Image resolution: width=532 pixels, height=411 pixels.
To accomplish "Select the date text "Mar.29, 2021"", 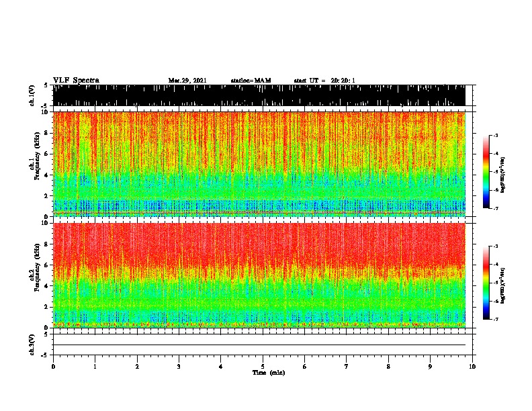I will pyautogui.click(x=187, y=81).
